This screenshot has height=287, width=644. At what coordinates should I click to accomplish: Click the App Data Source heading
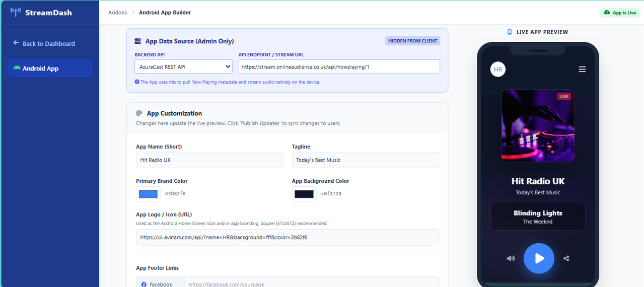[190, 41]
